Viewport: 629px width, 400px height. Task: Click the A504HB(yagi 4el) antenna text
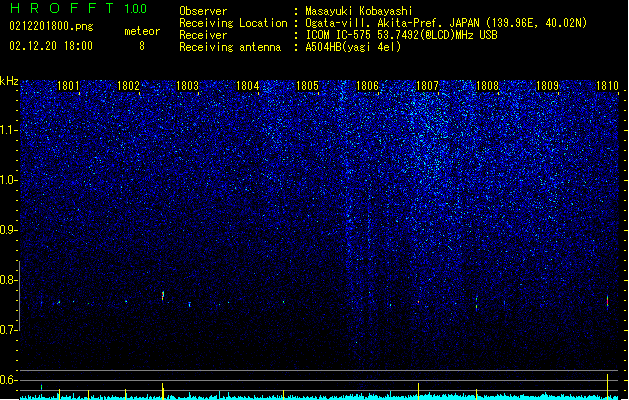click(x=353, y=47)
